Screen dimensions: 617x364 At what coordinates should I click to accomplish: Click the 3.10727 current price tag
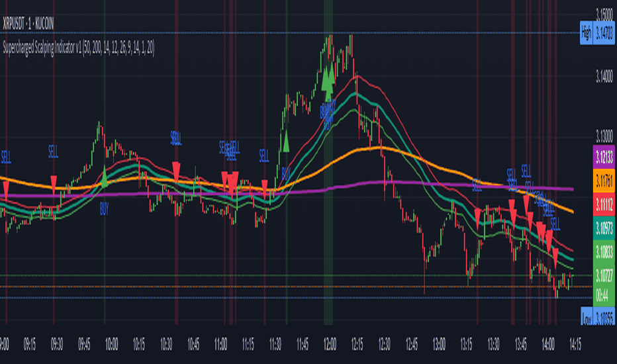pos(604,274)
